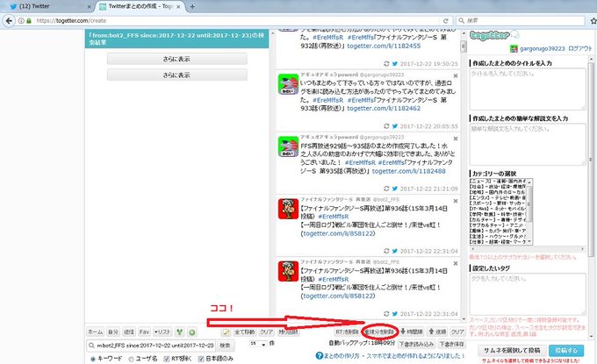The image size is (597, 364).
Task: Click the retweet icon beside 2017-12-22 21:21:09
Action: (x=386, y=189)
